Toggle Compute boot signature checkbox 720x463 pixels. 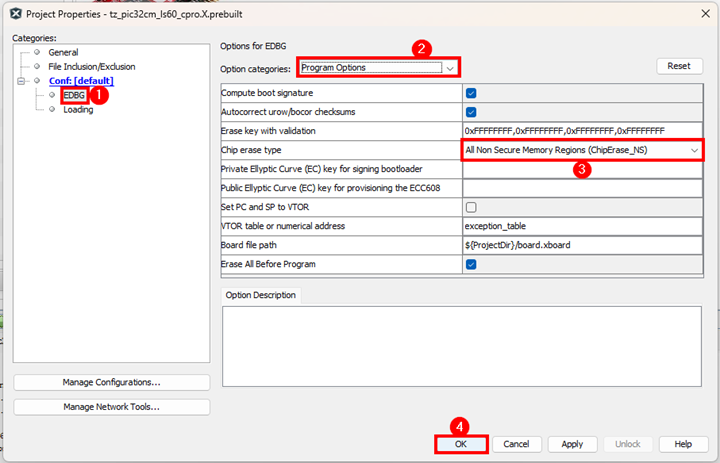coord(471,92)
